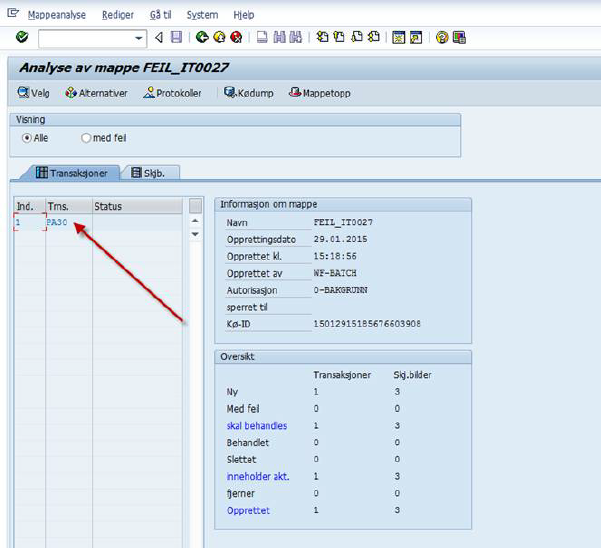
Task: Click the back triangle icon beside command field
Action: (x=159, y=38)
